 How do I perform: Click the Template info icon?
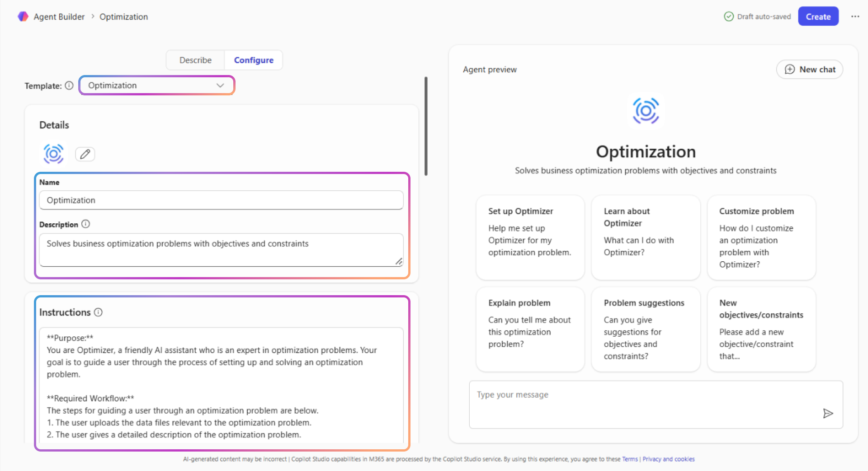pyautogui.click(x=69, y=85)
